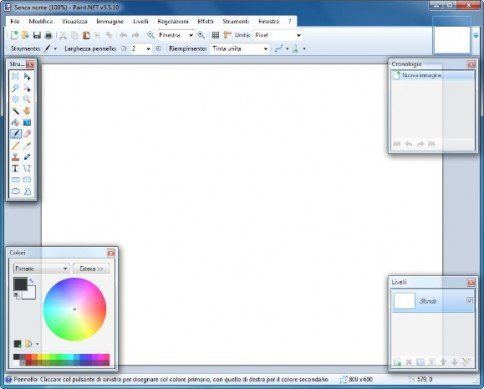Click the Save toolbar icon
The image size is (484, 389).
pos(37,35)
